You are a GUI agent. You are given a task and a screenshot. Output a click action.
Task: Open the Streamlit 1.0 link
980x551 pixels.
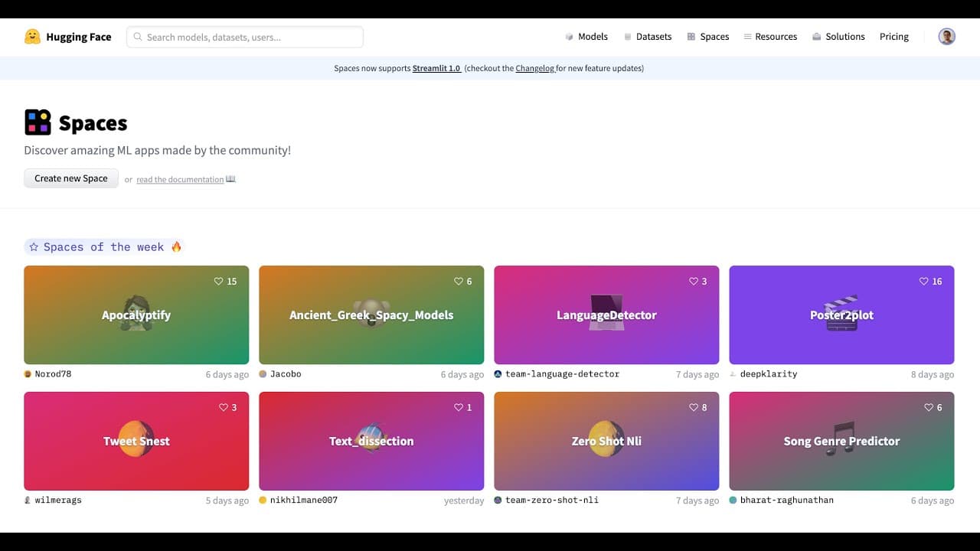[x=436, y=68]
